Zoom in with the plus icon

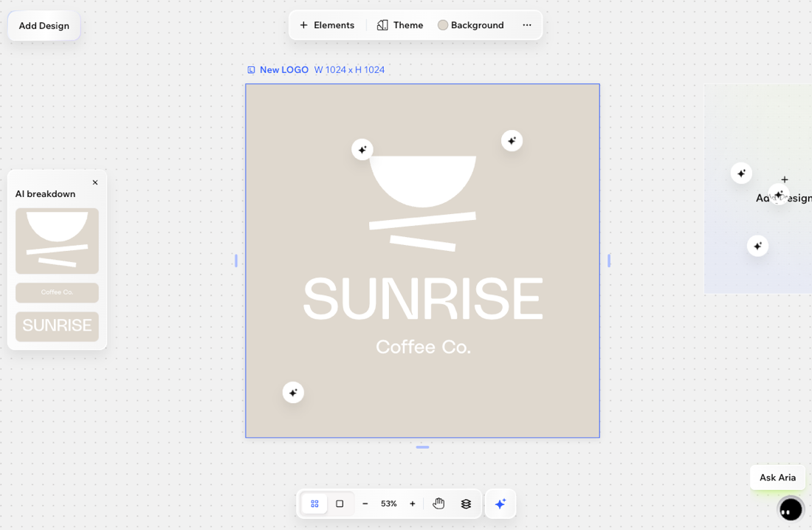[413, 503]
